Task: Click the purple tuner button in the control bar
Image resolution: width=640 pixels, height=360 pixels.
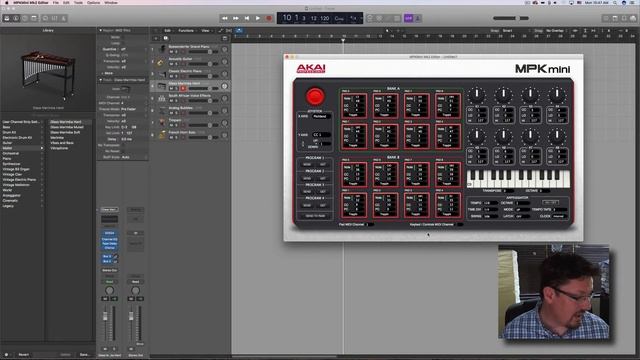Action: click(x=408, y=18)
